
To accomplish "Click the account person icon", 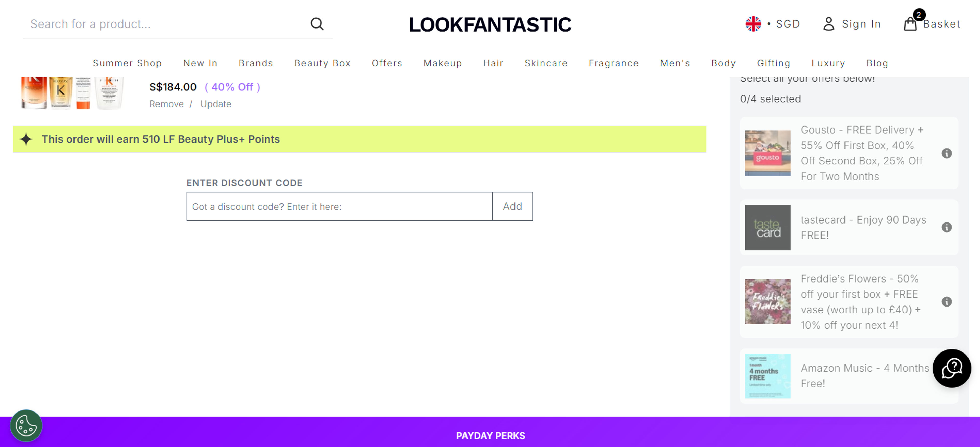I will coord(829,24).
